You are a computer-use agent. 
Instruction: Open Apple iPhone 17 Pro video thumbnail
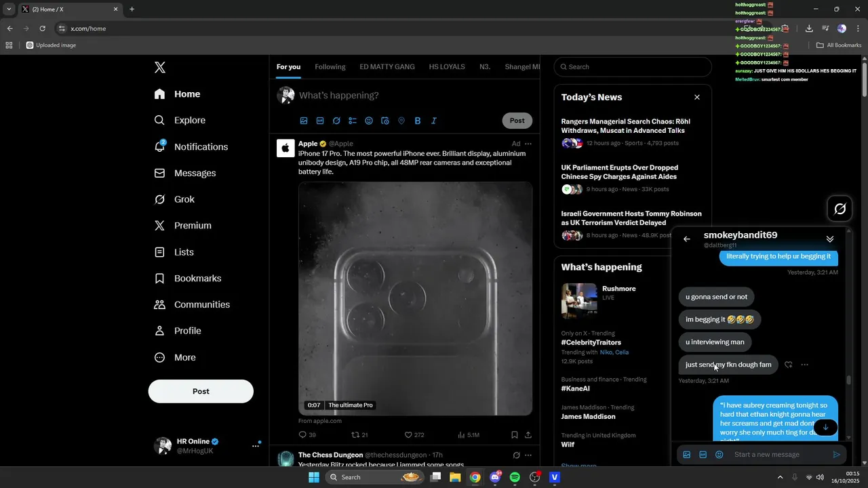pos(415,298)
